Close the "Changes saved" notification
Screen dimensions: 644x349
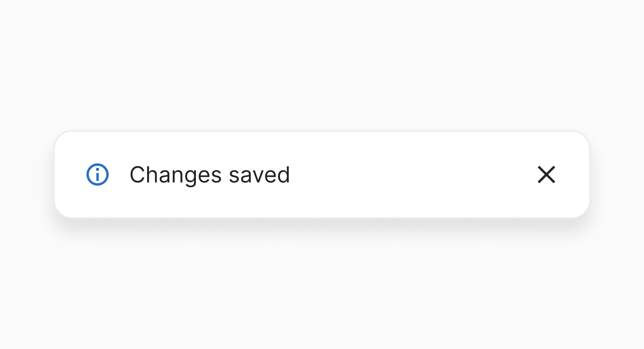546,174
